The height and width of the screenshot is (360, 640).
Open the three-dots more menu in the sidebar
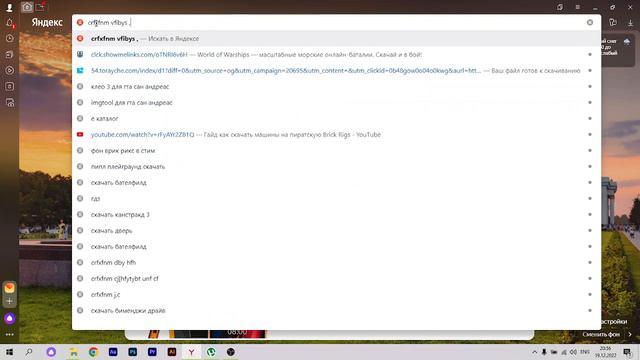(x=10, y=334)
